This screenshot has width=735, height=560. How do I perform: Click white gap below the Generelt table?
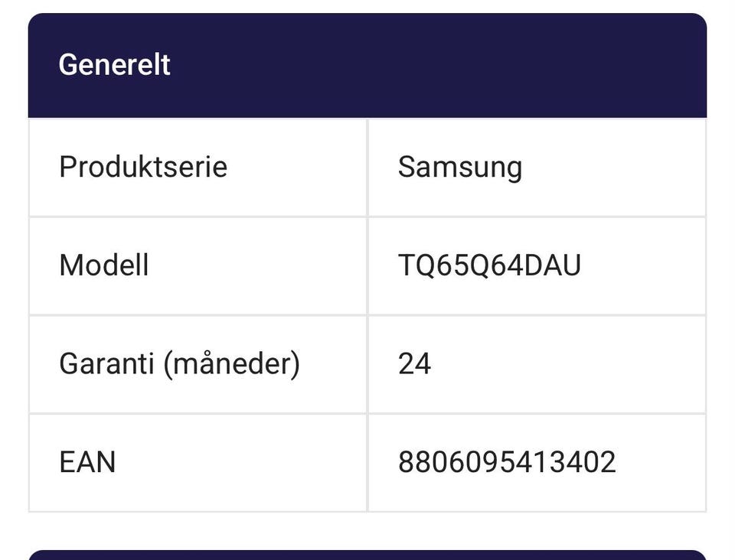[367, 531]
